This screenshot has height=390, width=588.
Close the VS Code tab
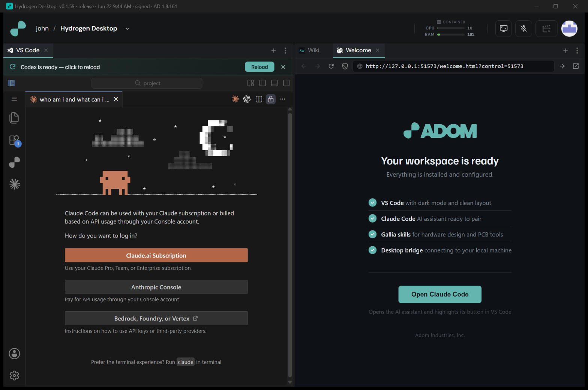(46, 50)
